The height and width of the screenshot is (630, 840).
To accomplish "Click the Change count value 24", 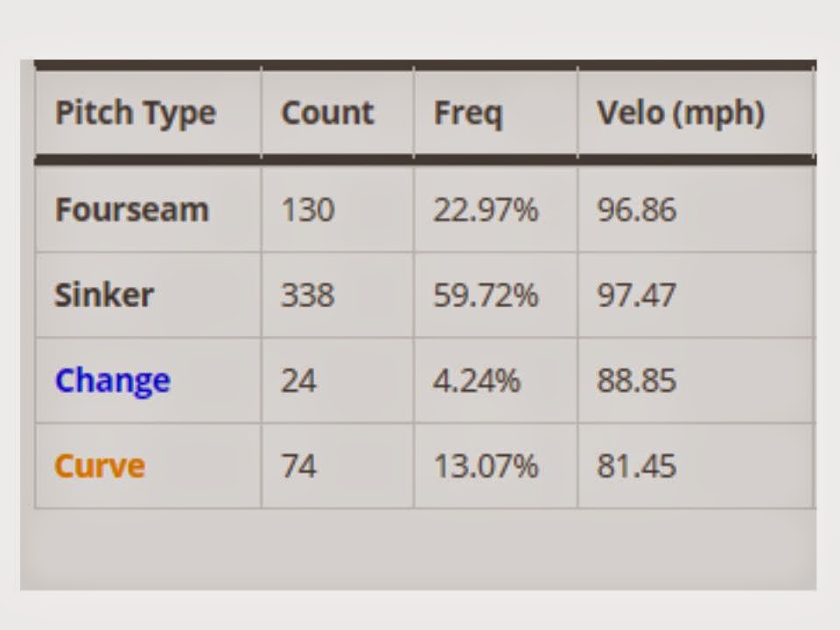I will click(x=299, y=381).
